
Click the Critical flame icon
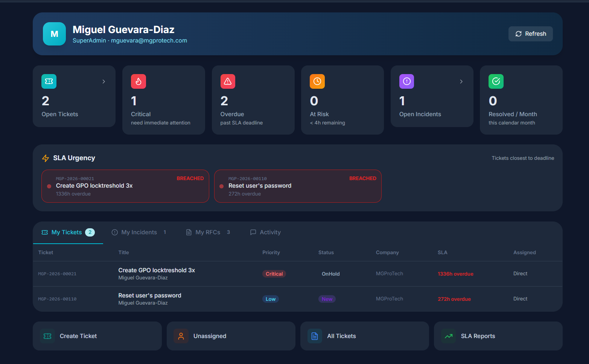[138, 81]
